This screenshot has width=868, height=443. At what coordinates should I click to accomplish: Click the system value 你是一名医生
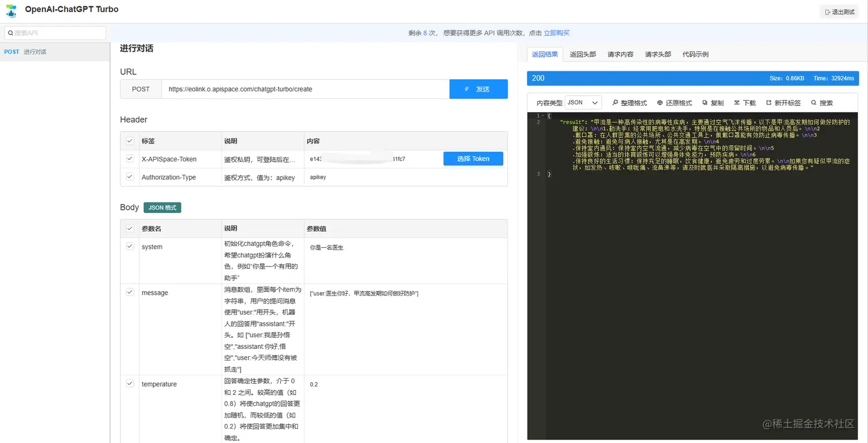[x=327, y=248]
